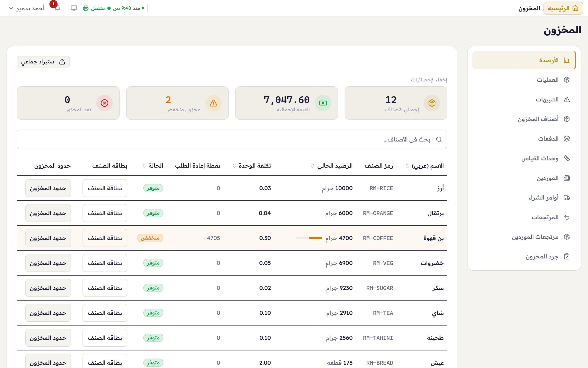This screenshot has height=368, width=588.
Task: Sort by current balance column arrows
Action: (x=313, y=166)
